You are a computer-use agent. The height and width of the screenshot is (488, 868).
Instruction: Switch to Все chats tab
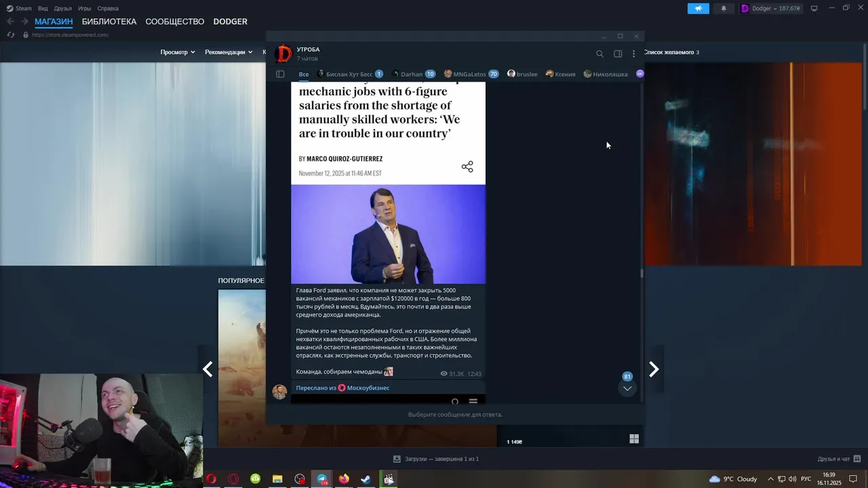304,74
